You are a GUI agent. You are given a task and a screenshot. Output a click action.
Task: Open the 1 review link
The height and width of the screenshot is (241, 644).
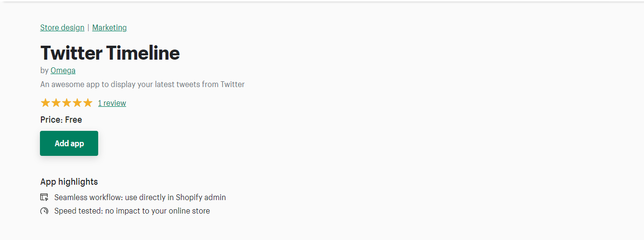click(112, 103)
